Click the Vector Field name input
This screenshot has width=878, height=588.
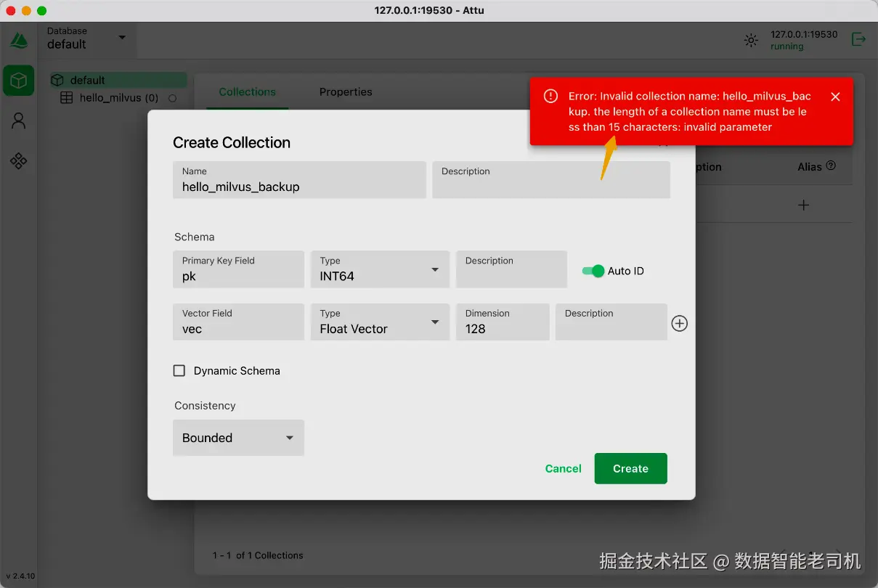click(238, 322)
